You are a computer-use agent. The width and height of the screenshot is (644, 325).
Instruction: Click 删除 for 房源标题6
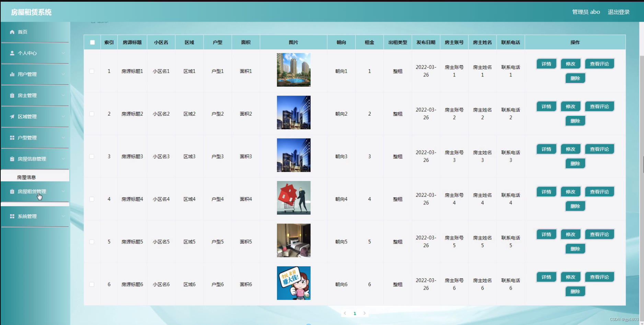click(x=575, y=291)
